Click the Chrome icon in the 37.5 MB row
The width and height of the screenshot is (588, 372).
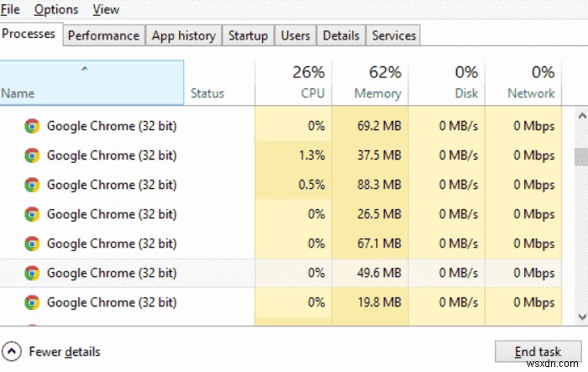[32, 155]
